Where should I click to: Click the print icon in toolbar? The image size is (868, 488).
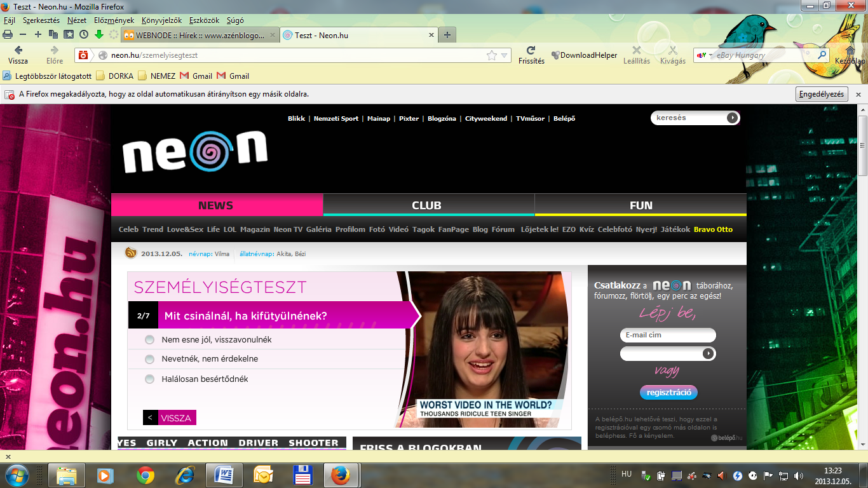coord(8,35)
